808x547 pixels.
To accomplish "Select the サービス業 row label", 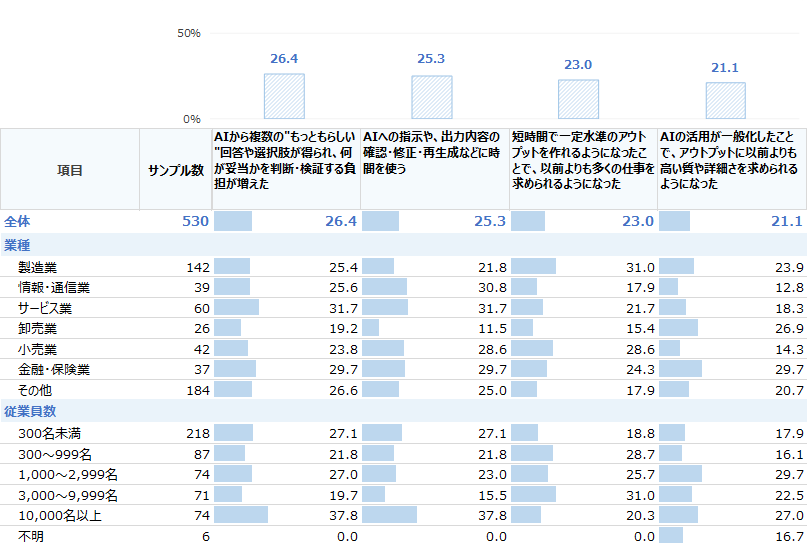I will click(45, 308).
